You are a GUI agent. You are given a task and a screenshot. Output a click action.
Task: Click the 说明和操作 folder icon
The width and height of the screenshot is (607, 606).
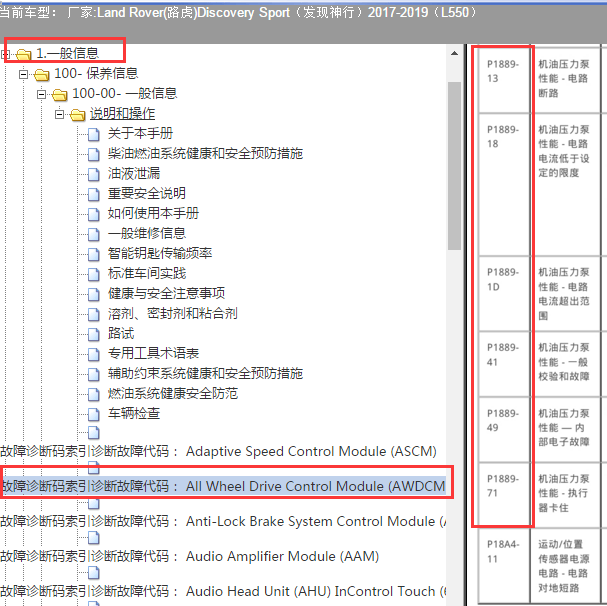(x=77, y=115)
